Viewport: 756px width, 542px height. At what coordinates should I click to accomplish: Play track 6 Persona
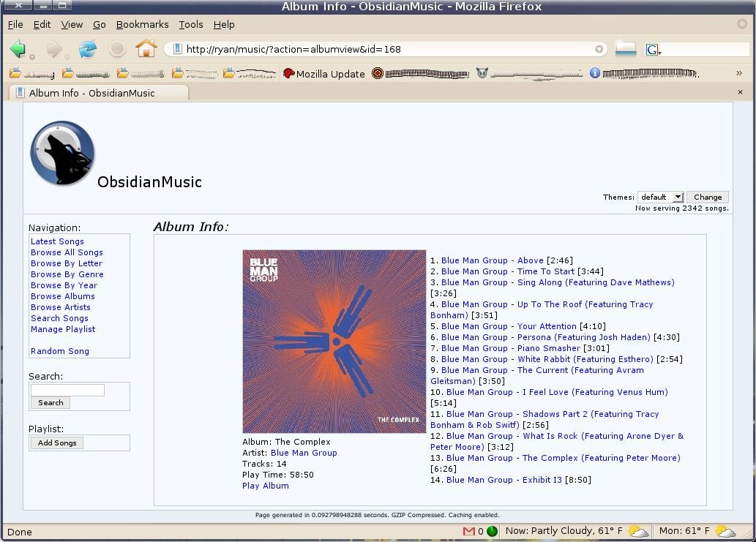546,337
